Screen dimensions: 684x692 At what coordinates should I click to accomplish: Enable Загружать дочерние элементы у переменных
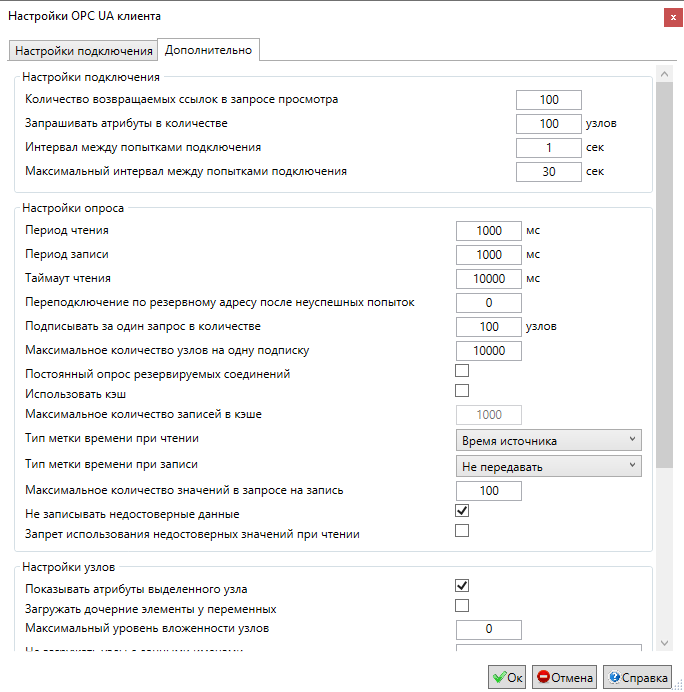click(462, 606)
